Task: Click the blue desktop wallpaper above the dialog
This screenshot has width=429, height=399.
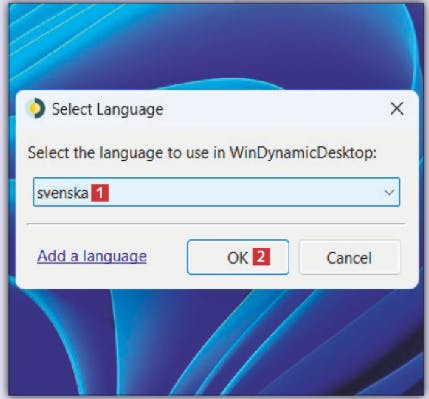Action: [x=213, y=47]
